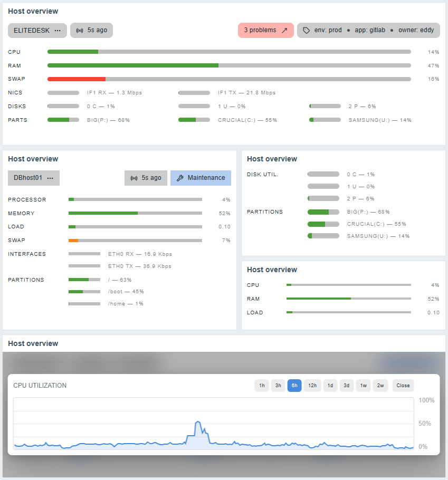This screenshot has height=480, width=448.
Task: Select the 6h time range
Action: (x=294, y=386)
